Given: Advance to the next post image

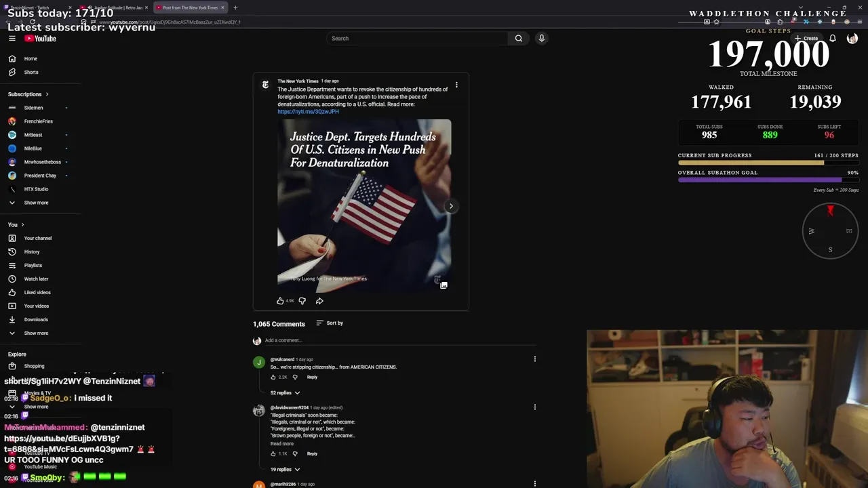Looking at the screenshot, I should coord(451,207).
